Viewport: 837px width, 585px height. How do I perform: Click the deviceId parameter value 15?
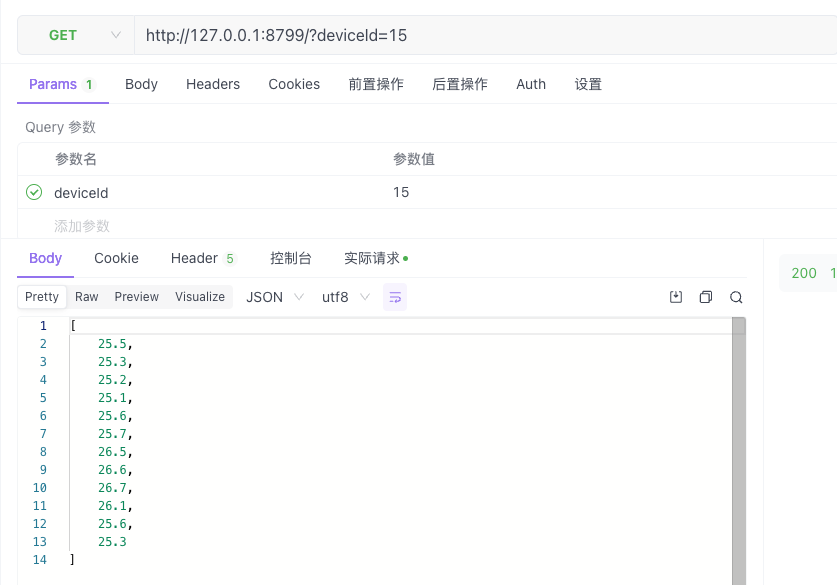401,192
